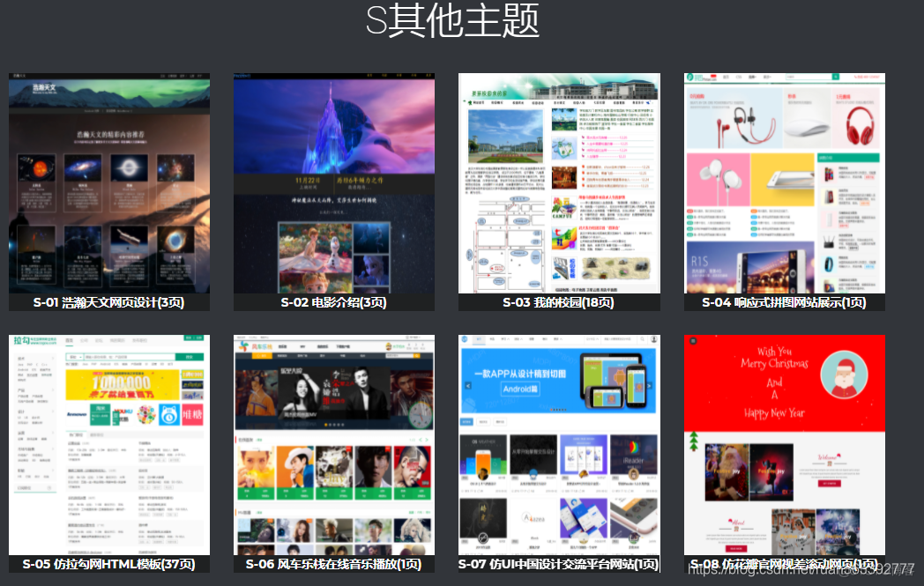Open the search category dropdown in the 拉勾 search bar
This screenshot has width=924, height=586.
[x=74, y=357]
